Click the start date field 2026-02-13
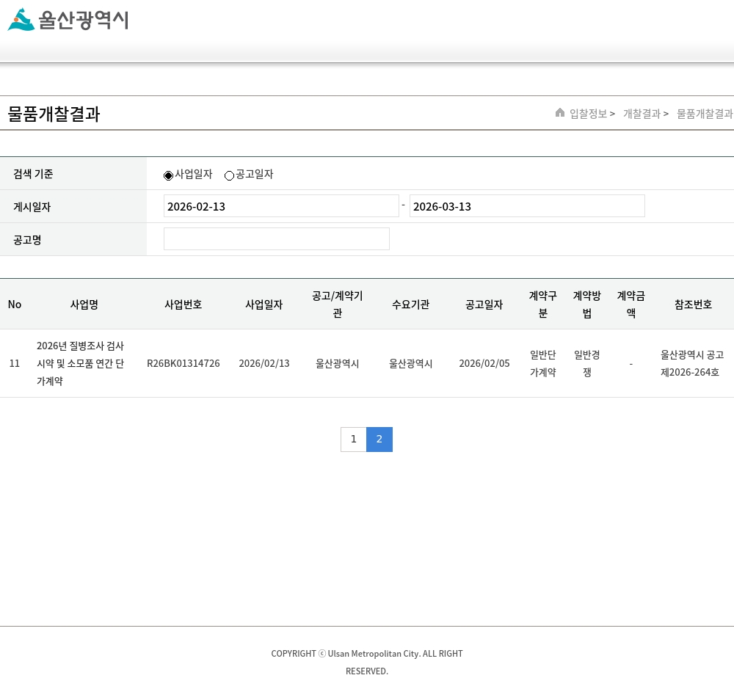Viewport: 734px width, 700px height. (280, 206)
